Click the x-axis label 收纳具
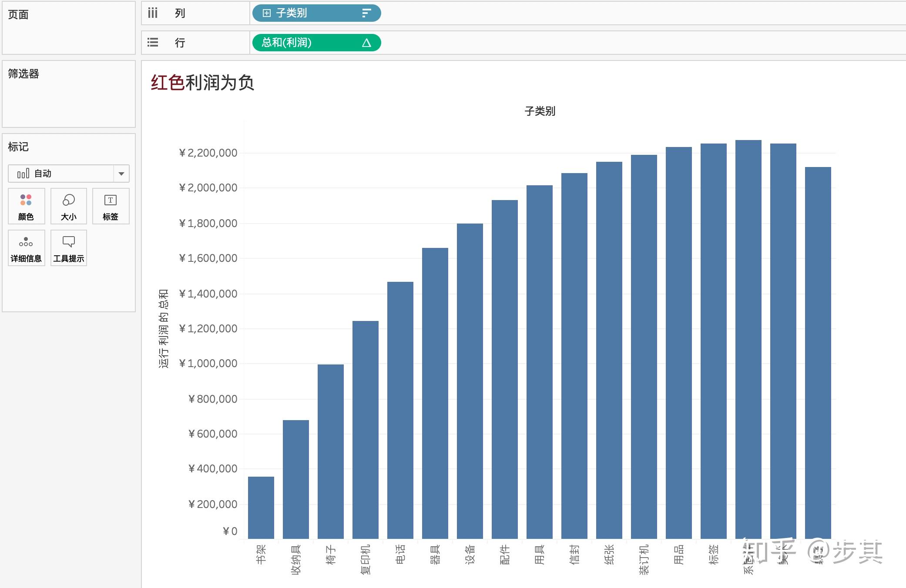The height and width of the screenshot is (588, 906). [x=296, y=560]
